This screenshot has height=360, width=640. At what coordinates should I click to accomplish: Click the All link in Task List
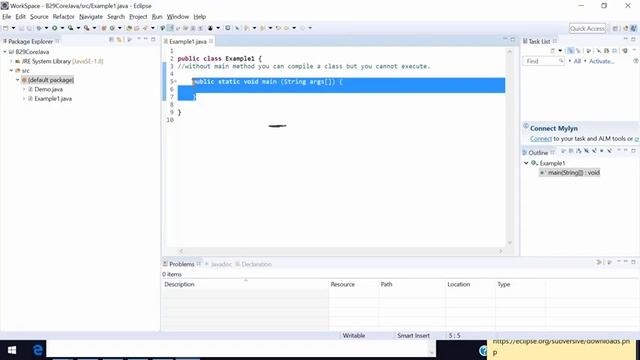(577, 61)
